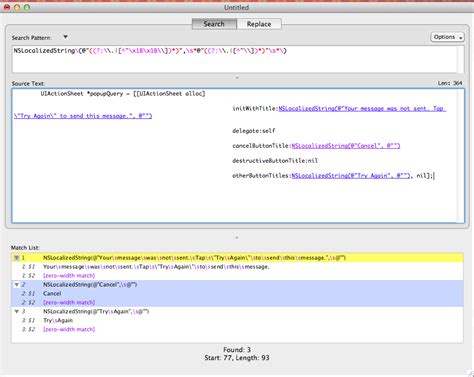Collapse match 2 disclosure triangle
The image size is (474, 377).
pos(16,285)
